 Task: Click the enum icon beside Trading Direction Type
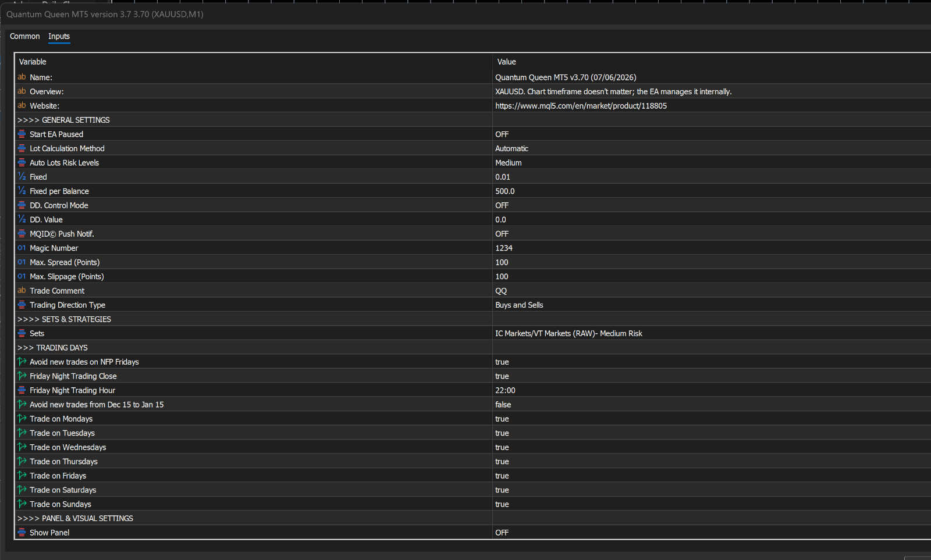click(x=22, y=305)
